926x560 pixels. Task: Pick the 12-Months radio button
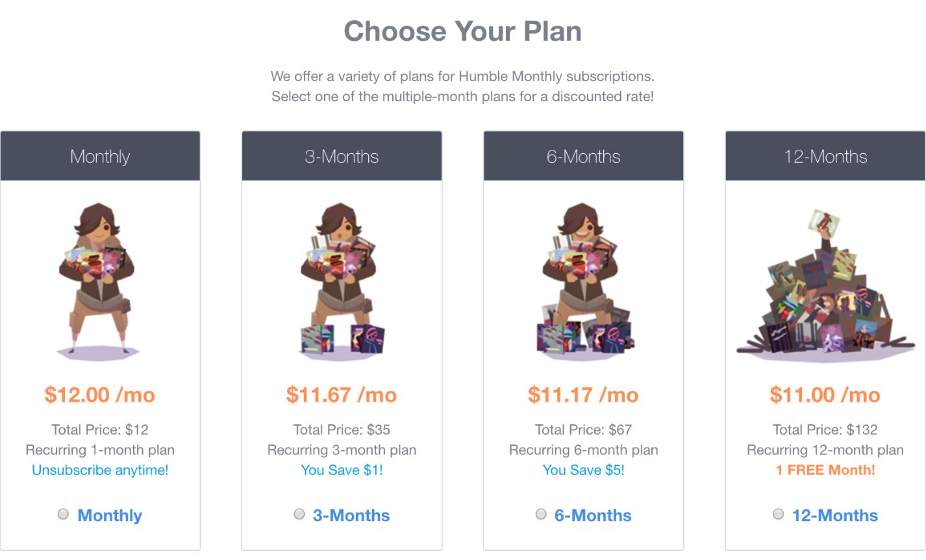coord(779,514)
